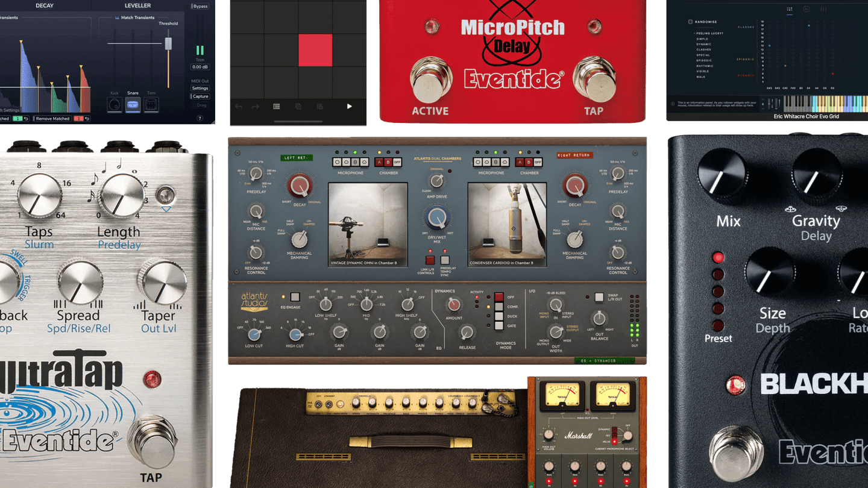Click the Trim 0.00 dB value field
The height and width of the screenshot is (488, 868).
click(x=200, y=67)
